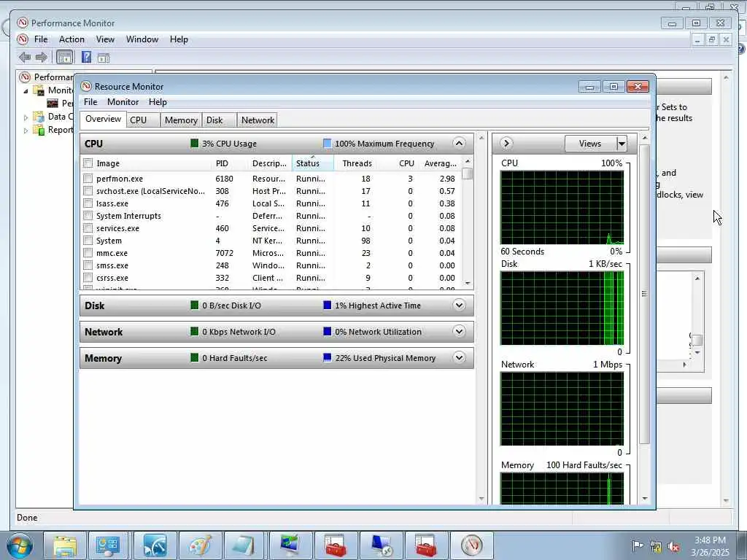
Task: Open the Action menu in Performance Monitor
Action: tap(71, 39)
